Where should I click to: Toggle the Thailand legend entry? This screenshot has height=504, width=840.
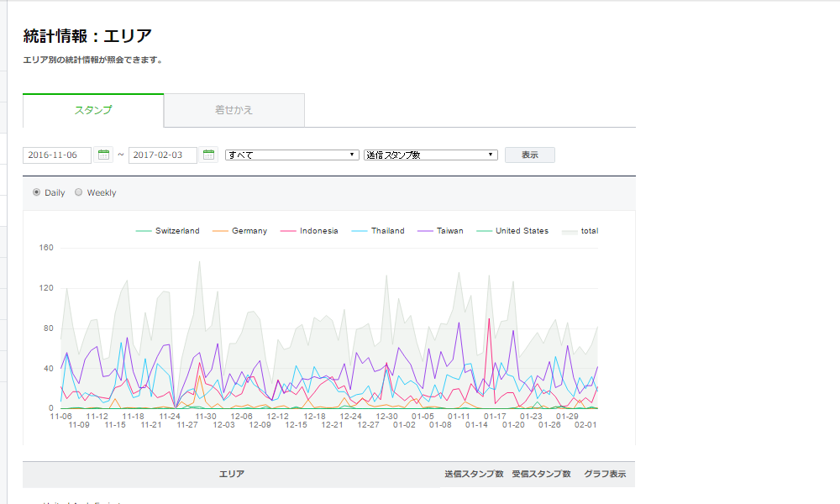pyautogui.click(x=378, y=231)
